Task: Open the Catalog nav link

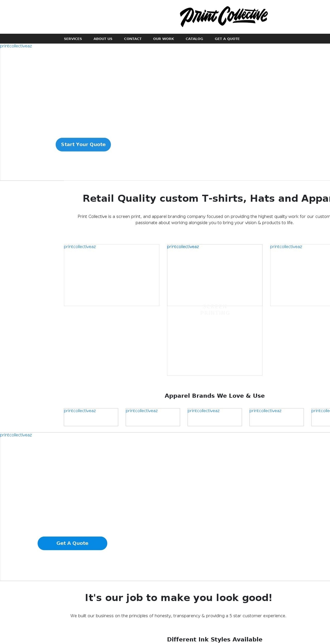Action: point(194,39)
